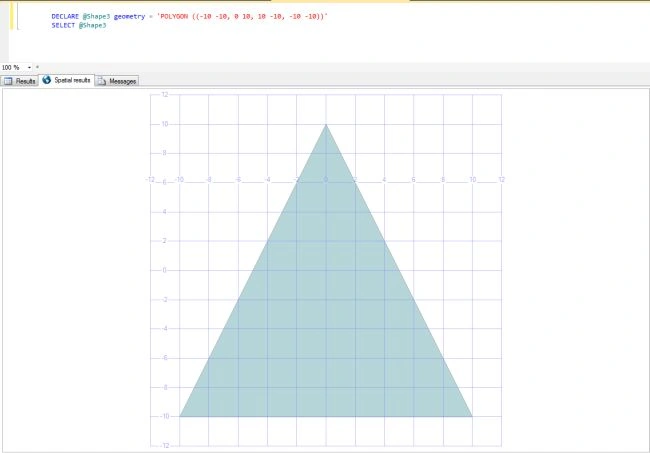Image resolution: width=650 pixels, height=453 pixels.
Task: Click the 'POLYGON ((-10 -10...' string literal
Action: 243,17
